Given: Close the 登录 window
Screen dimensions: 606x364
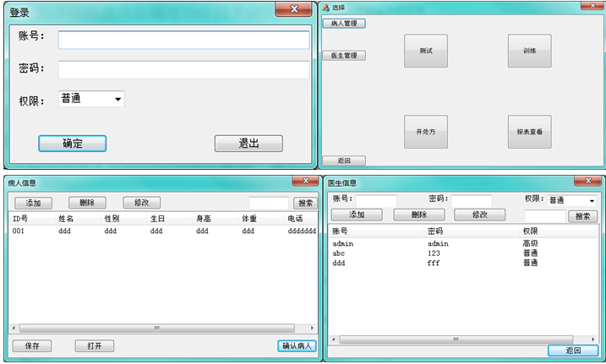Looking at the screenshot, I should (x=294, y=9).
